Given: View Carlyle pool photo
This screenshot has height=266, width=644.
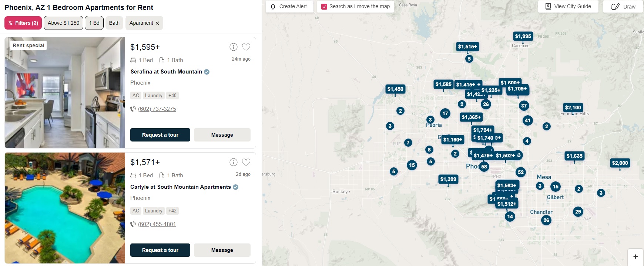Looking at the screenshot, I should click(x=65, y=208).
